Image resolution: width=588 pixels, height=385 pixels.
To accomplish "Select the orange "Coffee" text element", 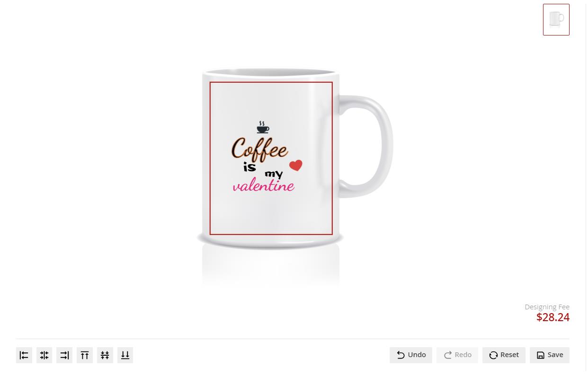I will (259, 149).
